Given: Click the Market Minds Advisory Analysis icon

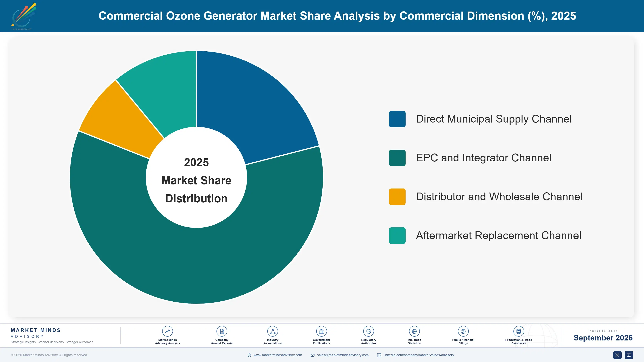Looking at the screenshot, I should (167, 331).
